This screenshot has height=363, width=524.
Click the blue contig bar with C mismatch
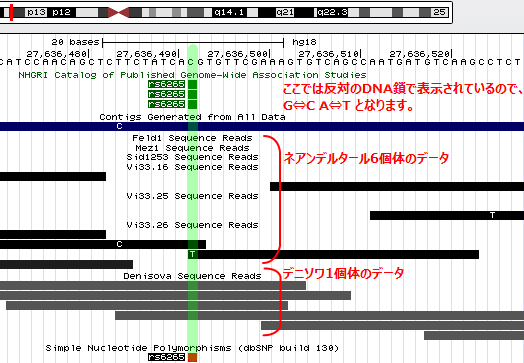(x=262, y=126)
